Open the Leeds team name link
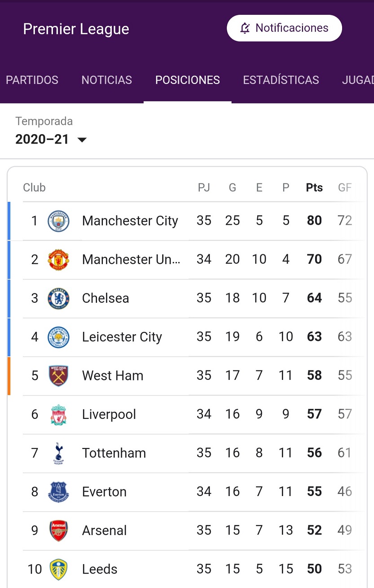374x588 pixels. point(100,569)
